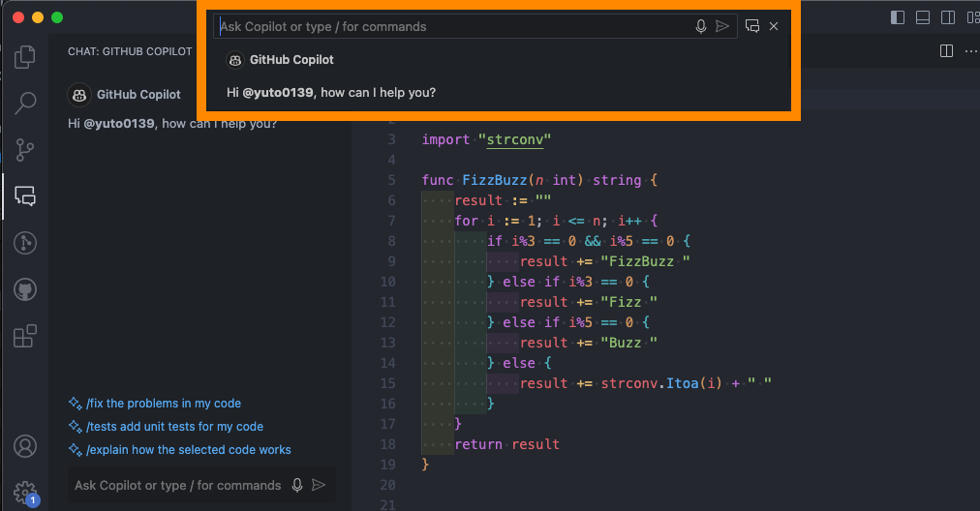Click the CHAT: GITHUB COPILOT panel title
The height and width of the screenshot is (511, 980).
click(130, 51)
